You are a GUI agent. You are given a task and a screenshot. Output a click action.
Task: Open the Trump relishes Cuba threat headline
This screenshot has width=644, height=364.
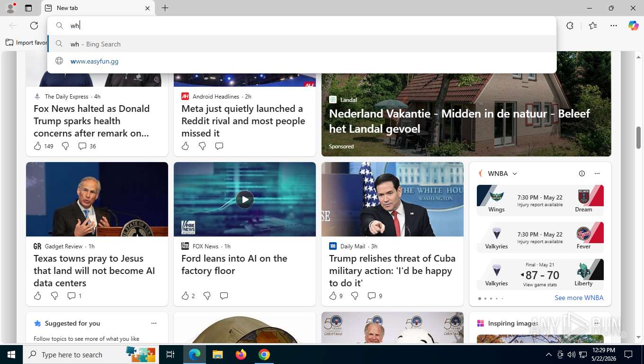tap(392, 271)
